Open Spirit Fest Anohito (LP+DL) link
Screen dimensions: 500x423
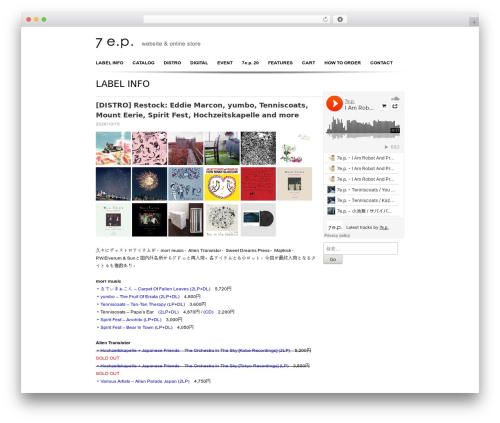click(x=131, y=320)
